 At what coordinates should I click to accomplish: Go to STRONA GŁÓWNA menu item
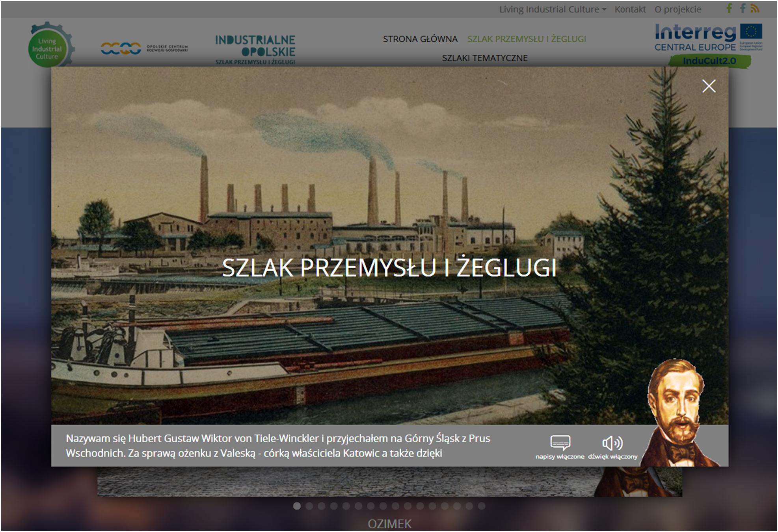pos(420,39)
